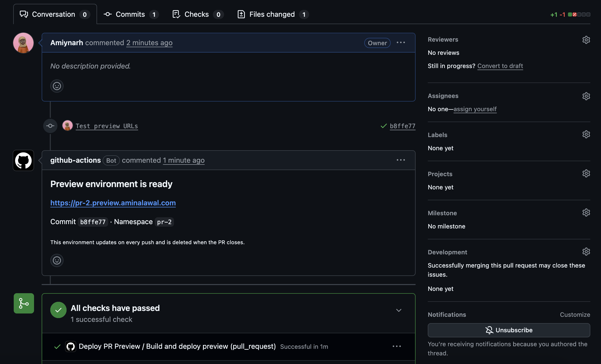This screenshot has width=601, height=364.
Task: Click the Unsubscribe button
Action: click(x=509, y=330)
